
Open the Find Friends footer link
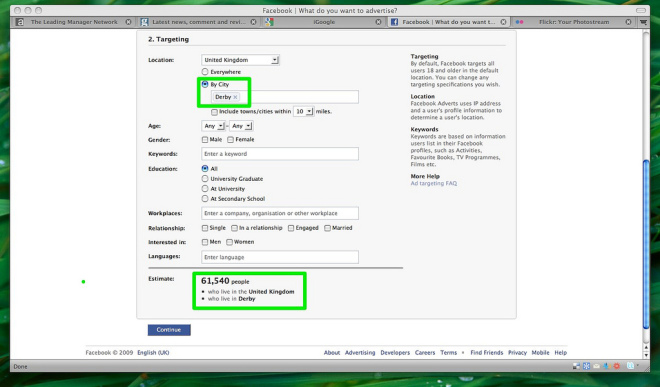point(487,352)
